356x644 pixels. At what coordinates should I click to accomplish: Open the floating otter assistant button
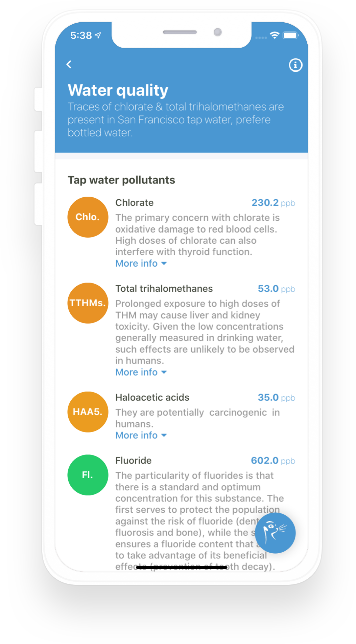coord(275,533)
